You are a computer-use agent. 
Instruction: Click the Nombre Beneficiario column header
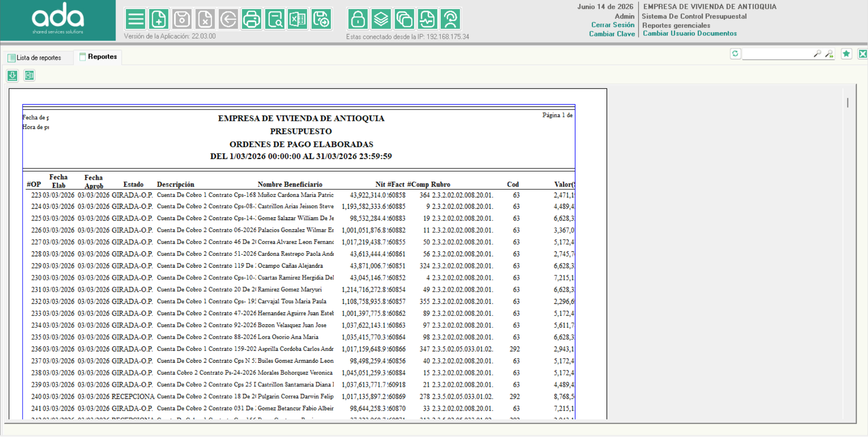(290, 184)
